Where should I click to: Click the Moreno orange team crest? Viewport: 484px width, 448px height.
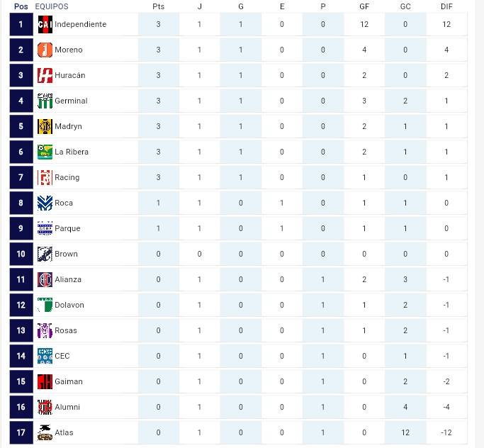point(45,50)
